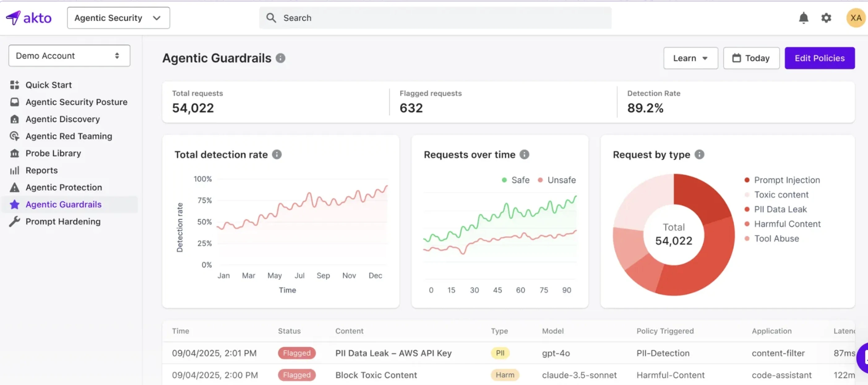The image size is (868, 385).
Task: Sort by Status column header
Action: tap(289, 331)
